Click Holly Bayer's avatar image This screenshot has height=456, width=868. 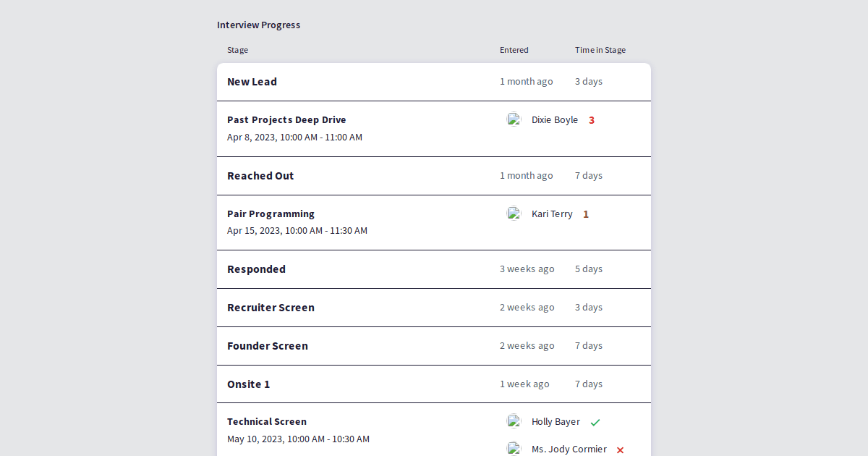(x=514, y=422)
